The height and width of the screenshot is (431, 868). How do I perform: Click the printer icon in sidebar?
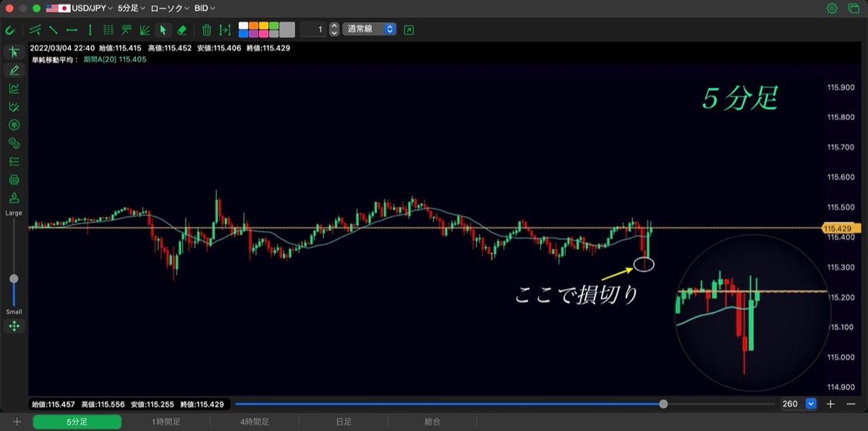pyautogui.click(x=14, y=179)
